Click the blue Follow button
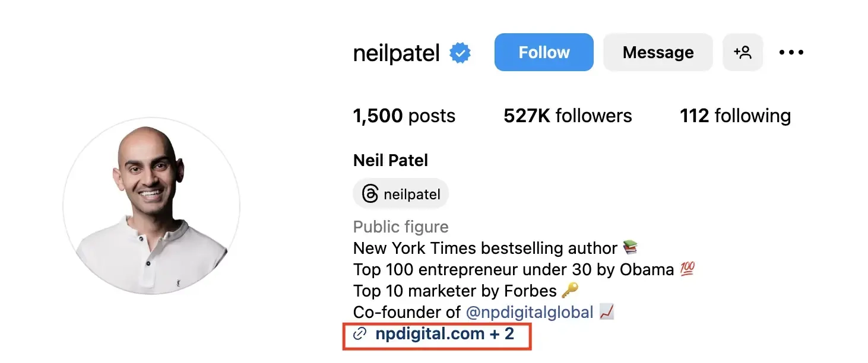868x363 pixels. [x=543, y=52]
